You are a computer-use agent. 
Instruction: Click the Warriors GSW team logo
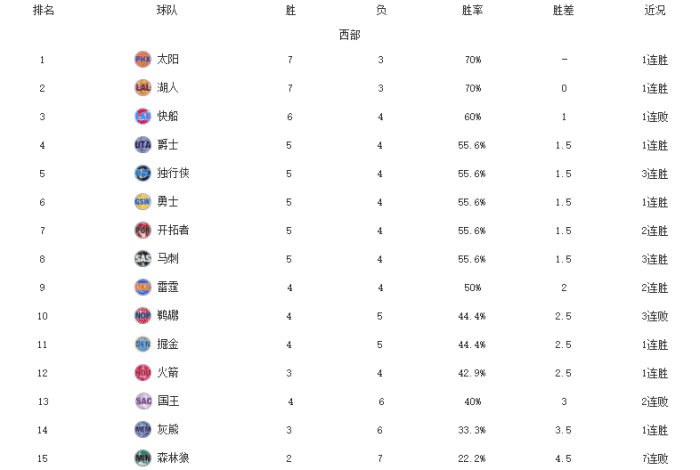click(142, 202)
